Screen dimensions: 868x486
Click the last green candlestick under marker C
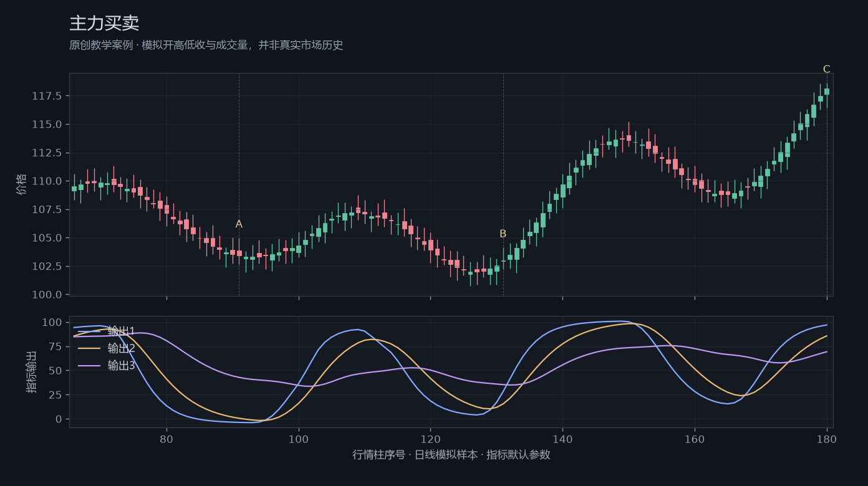[x=827, y=92]
